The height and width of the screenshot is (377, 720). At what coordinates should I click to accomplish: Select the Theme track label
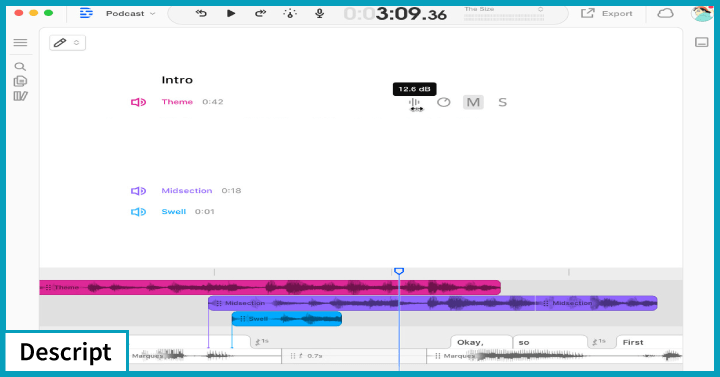177,102
